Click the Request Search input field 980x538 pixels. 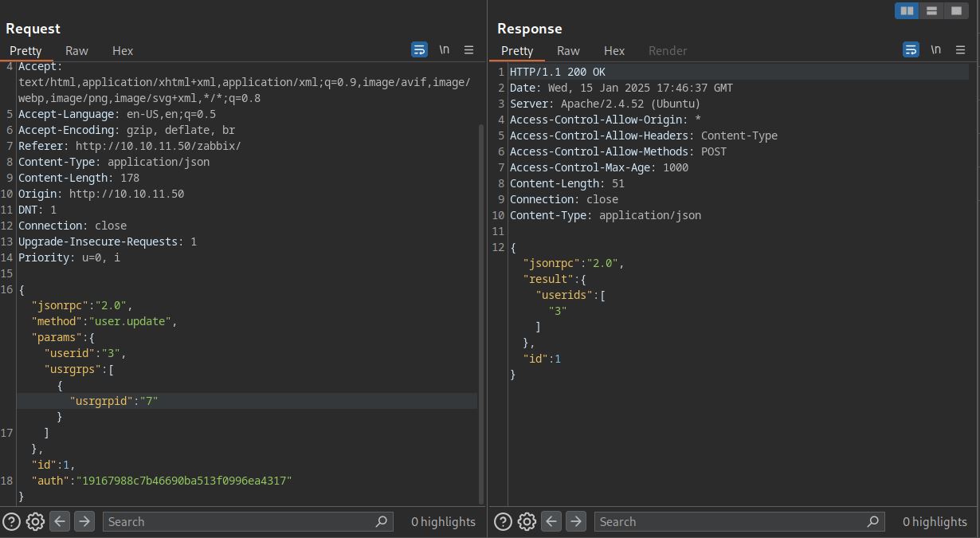pos(239,521)
